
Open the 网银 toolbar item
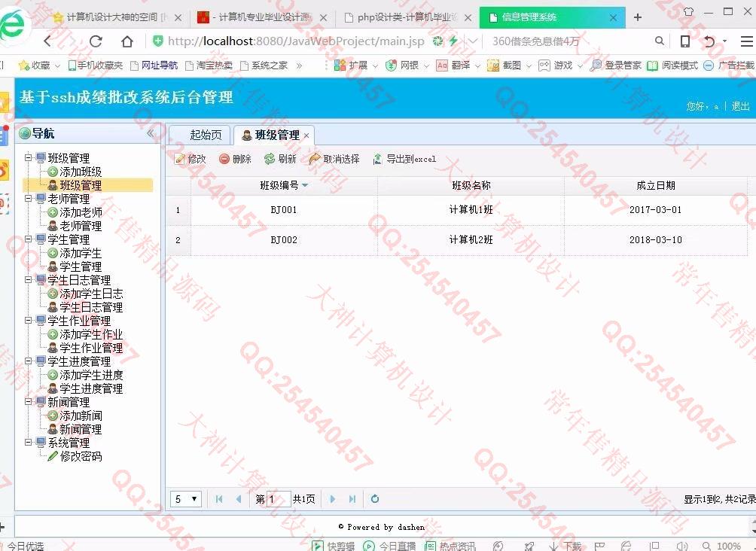[403, 65]
